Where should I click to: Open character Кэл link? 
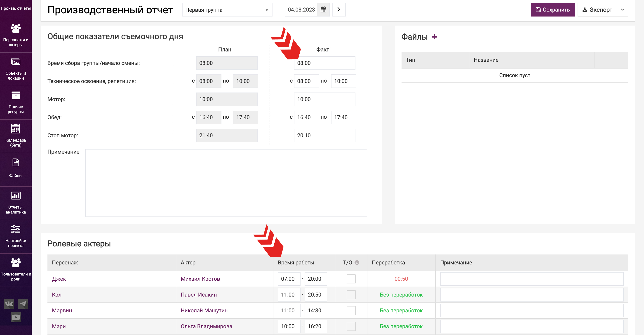coord(57,295)
